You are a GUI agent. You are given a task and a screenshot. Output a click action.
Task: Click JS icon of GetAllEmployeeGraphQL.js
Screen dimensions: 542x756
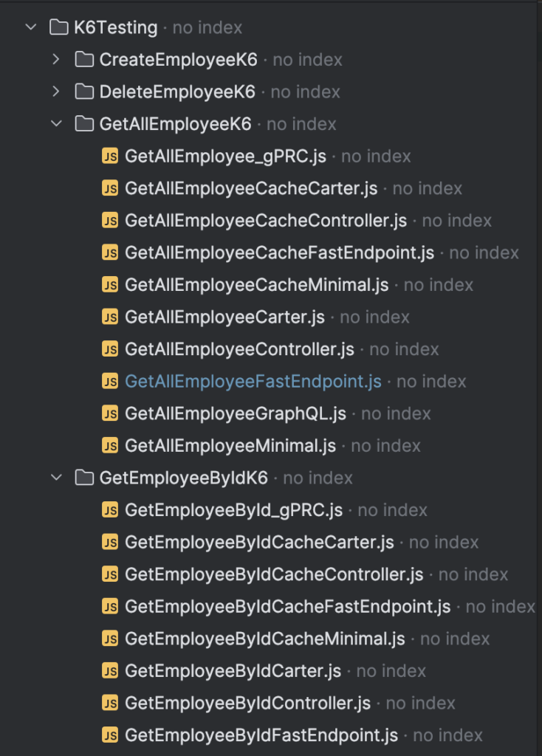point(110,413)
